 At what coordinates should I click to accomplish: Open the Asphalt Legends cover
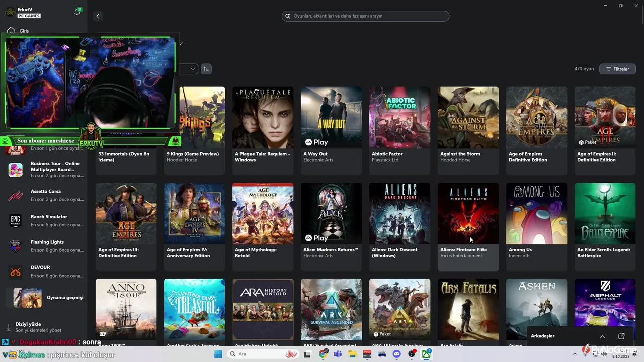pyautogui.click(x=605, y=310)
